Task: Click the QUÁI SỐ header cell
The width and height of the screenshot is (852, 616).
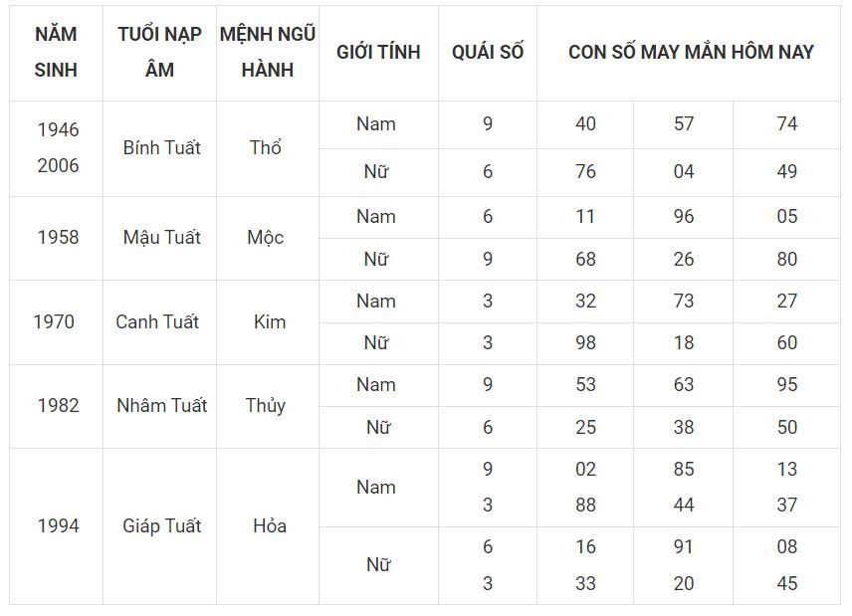Action: click(x=488, y=53)
